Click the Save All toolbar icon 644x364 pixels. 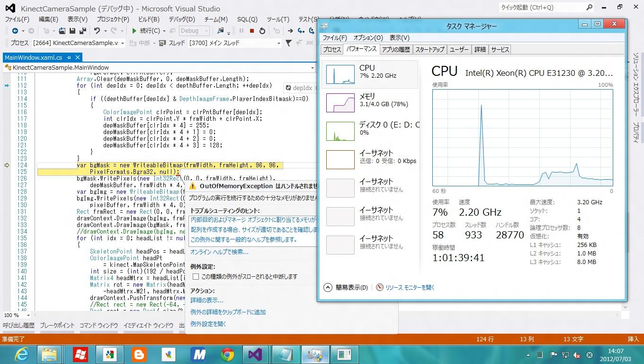tap(82, 31)
